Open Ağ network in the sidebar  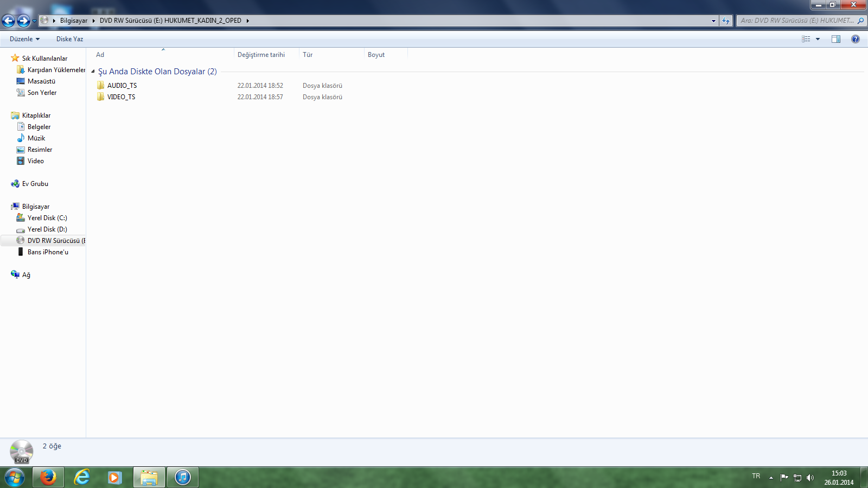pyautogui.click(x=26, y=275)
